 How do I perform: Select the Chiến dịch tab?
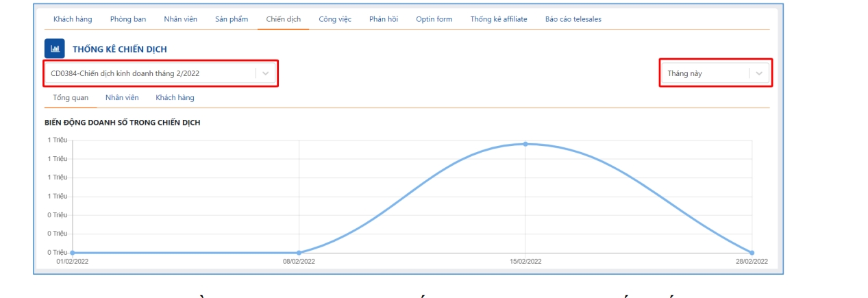284,19
